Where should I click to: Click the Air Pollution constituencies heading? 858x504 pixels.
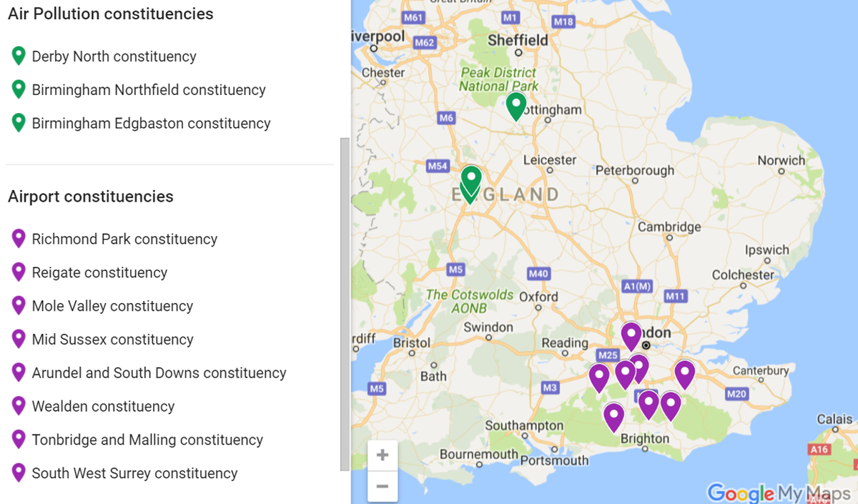111,14
